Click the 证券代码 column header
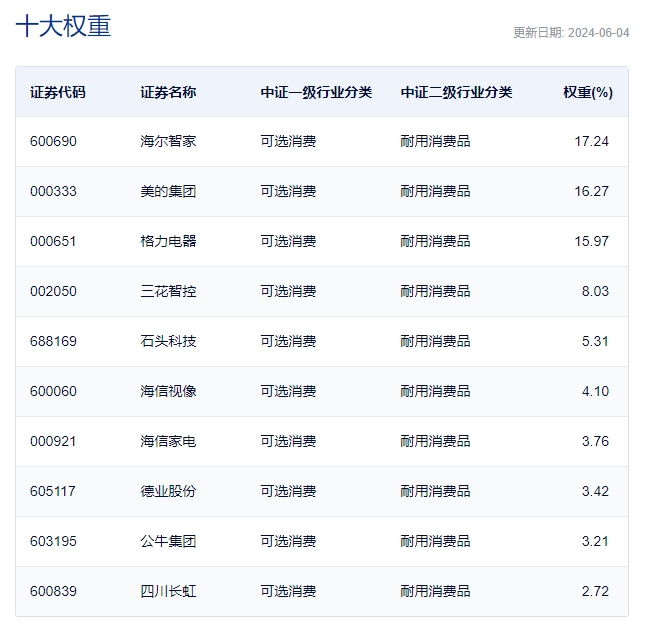This screenshot has height=630, width=645. tap(58, 92)
